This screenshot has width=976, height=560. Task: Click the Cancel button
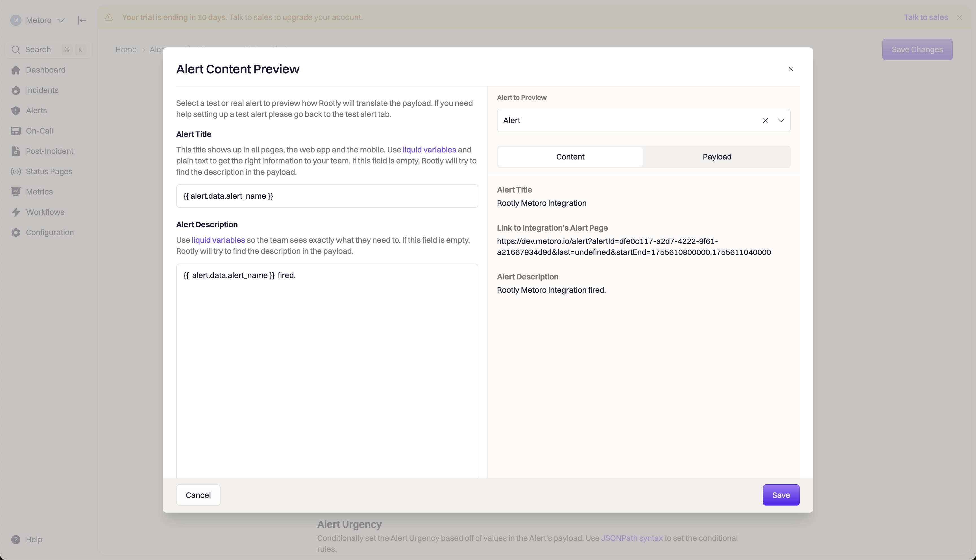click(198, 495)
